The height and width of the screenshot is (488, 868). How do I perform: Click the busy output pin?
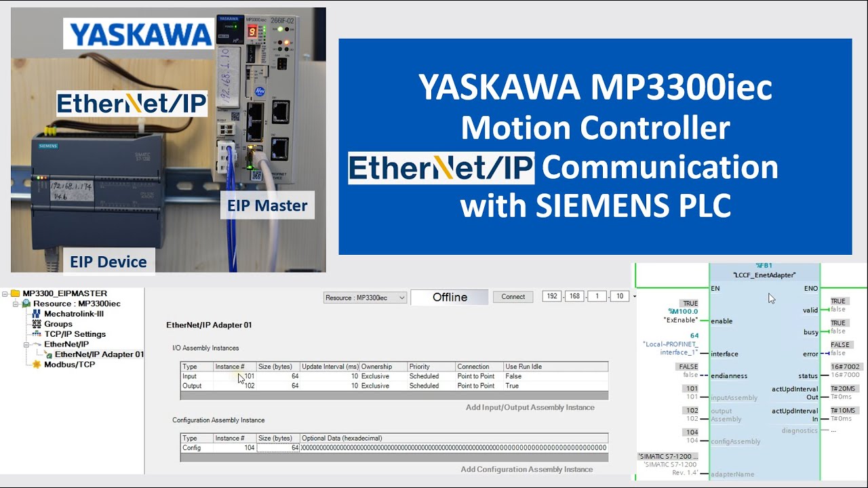tap(810, 331)
